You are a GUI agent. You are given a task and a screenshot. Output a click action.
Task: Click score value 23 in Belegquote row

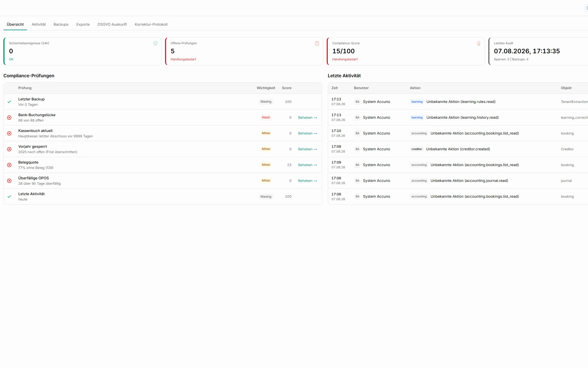pos(289,165)
